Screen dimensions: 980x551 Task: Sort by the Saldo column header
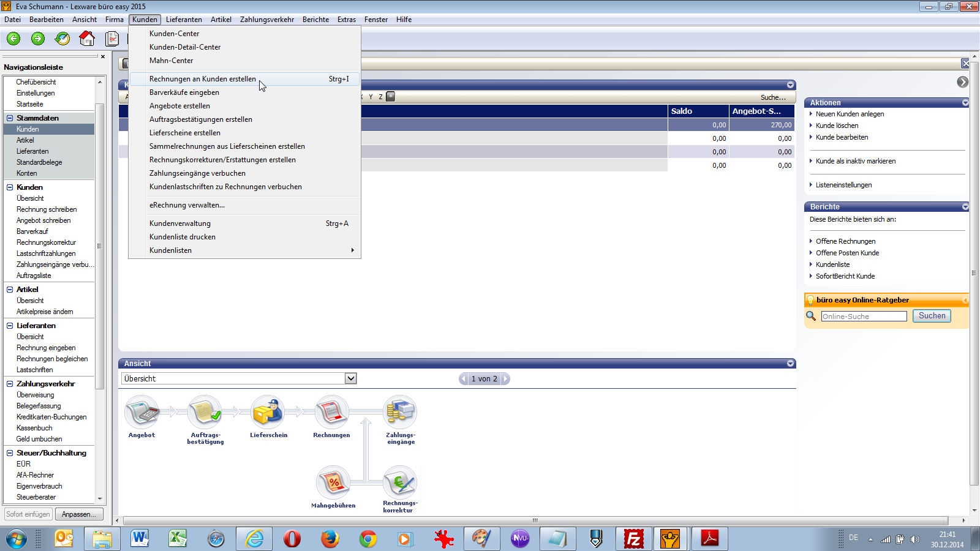[698, 111]
